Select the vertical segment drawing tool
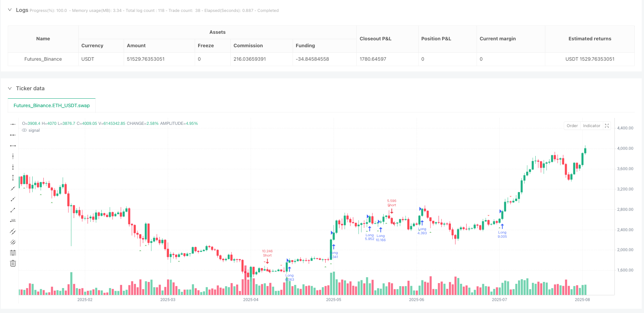 13,178
